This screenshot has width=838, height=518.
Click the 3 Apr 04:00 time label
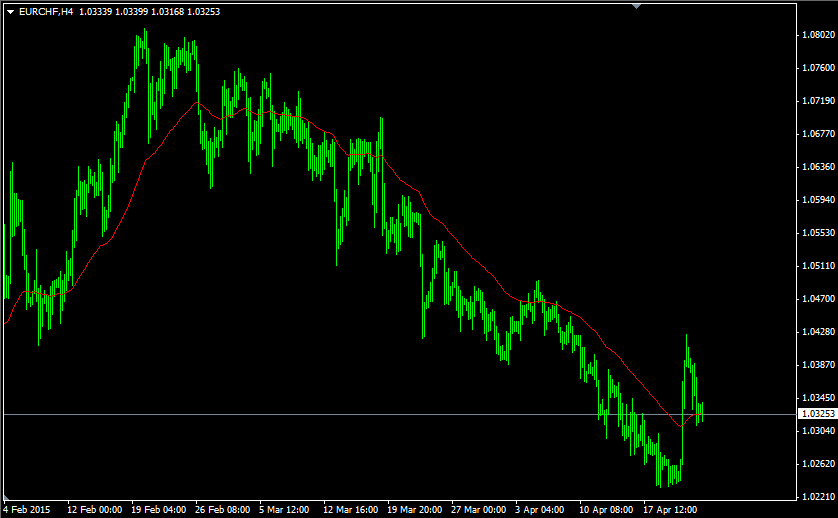click(540, 510)
